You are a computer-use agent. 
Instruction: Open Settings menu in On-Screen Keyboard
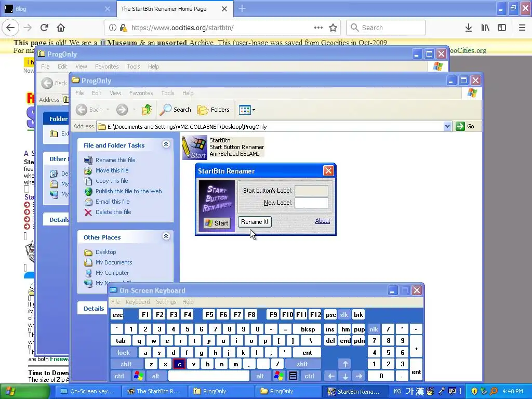click(166, 302)
